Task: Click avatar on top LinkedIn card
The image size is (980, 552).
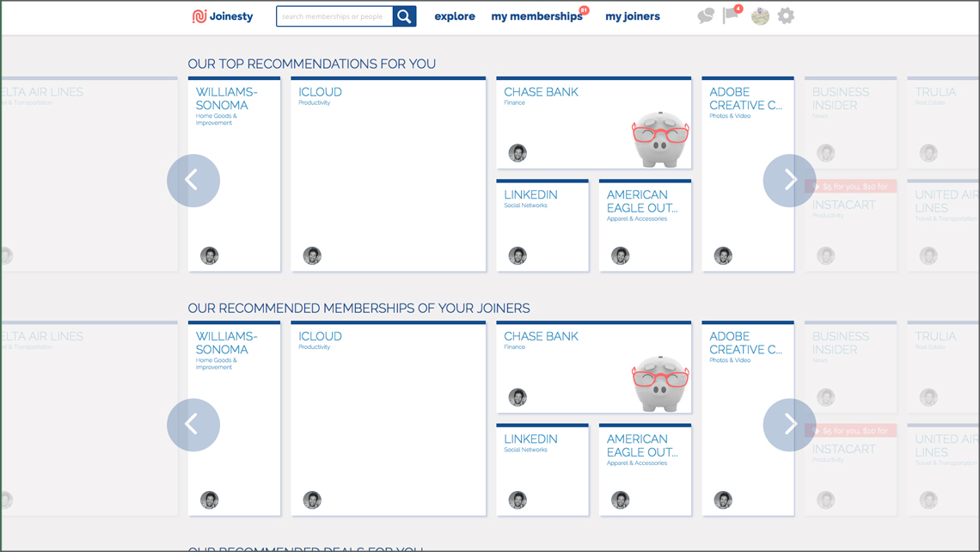Action: point(518,255)
